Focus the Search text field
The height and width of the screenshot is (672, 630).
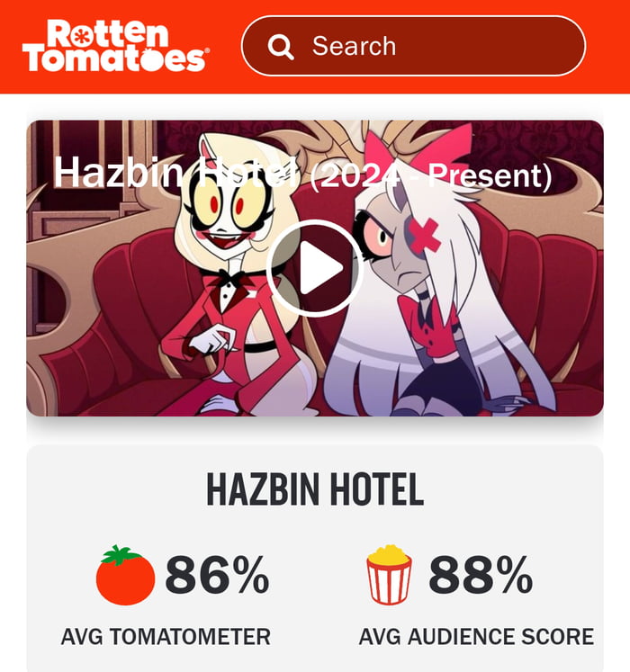tap(413, 46)
